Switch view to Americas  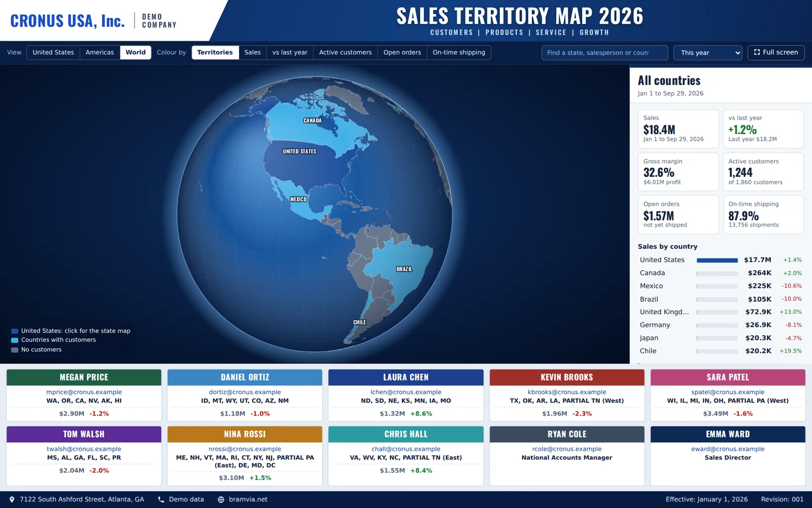coord(99,52)
